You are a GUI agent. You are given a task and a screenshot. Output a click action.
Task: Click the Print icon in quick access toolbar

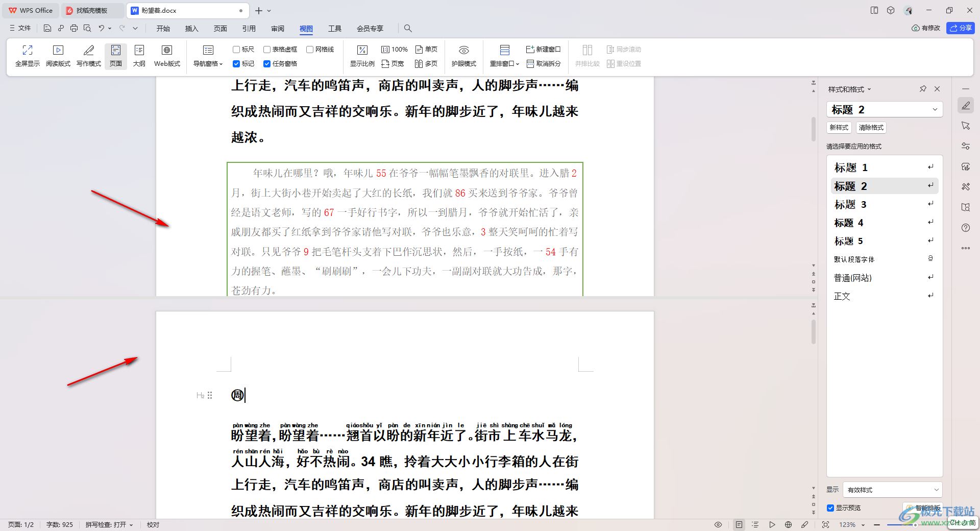pos(74,28)
